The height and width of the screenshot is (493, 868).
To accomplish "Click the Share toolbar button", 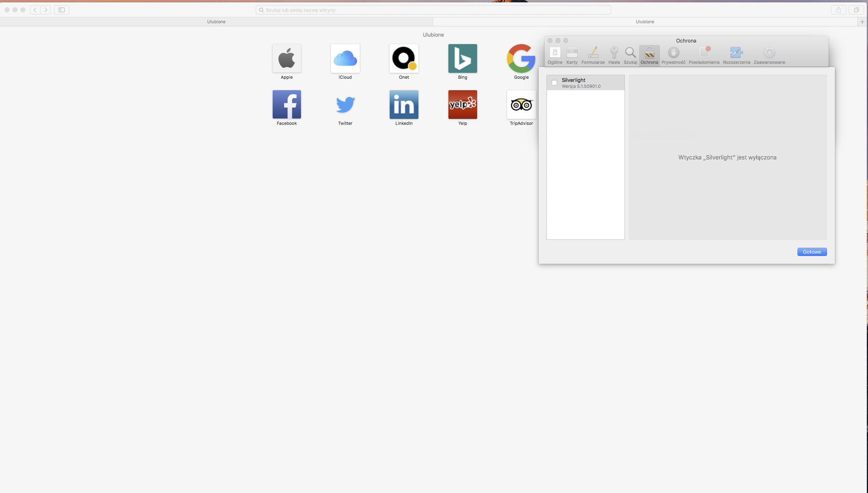I will point(838,10).
